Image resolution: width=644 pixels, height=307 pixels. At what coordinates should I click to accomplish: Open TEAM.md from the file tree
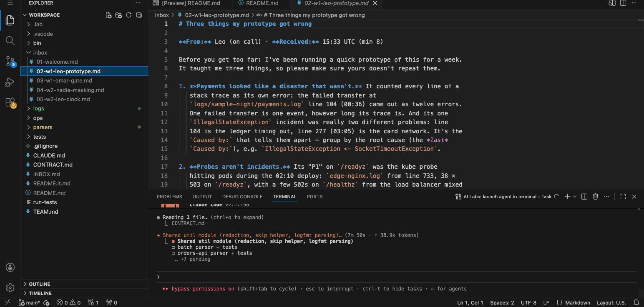tap(45, 212)
